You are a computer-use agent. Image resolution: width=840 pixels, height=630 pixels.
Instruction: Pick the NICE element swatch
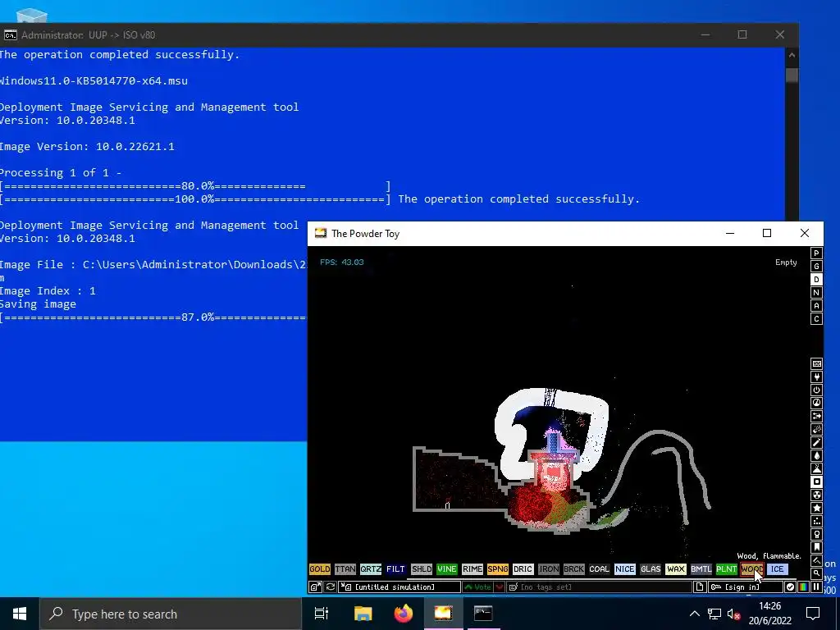pyautogui.click(x=624, y=569)
